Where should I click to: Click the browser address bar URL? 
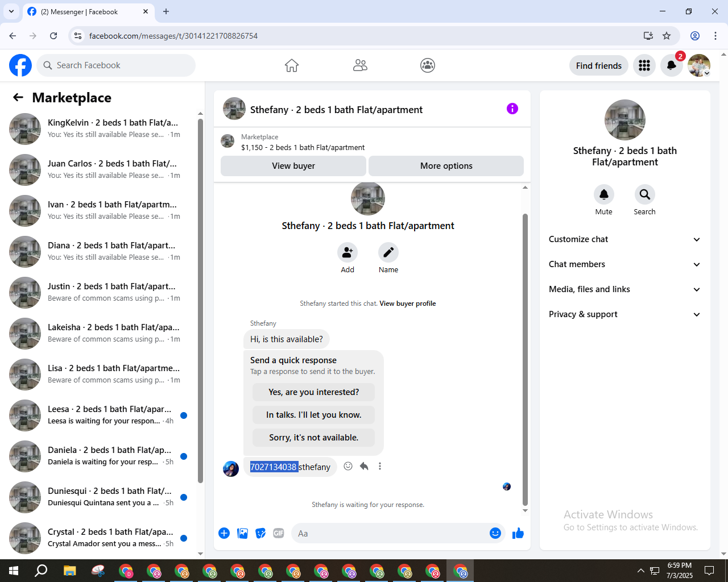coord(173,36)
